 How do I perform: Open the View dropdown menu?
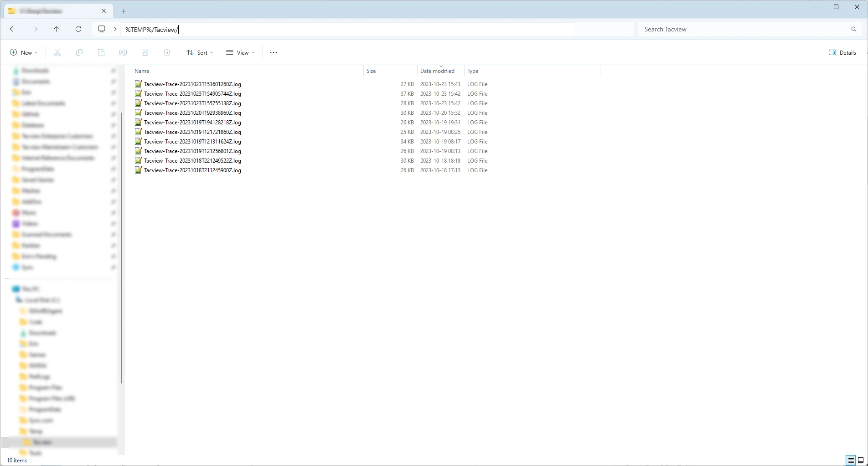tap(240, 52)
